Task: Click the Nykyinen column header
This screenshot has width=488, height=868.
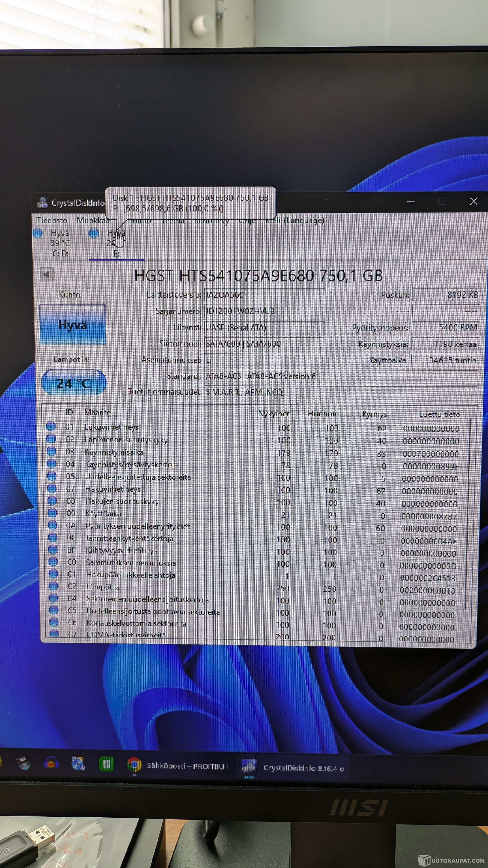Action: pyautogui.click(x=274, y=413)
